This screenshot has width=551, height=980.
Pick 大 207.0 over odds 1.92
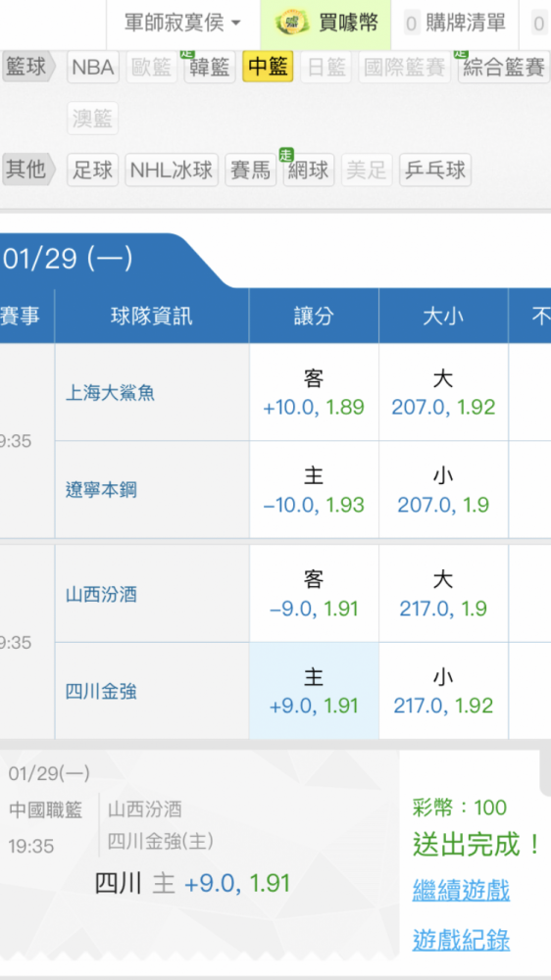click(443, 393)
